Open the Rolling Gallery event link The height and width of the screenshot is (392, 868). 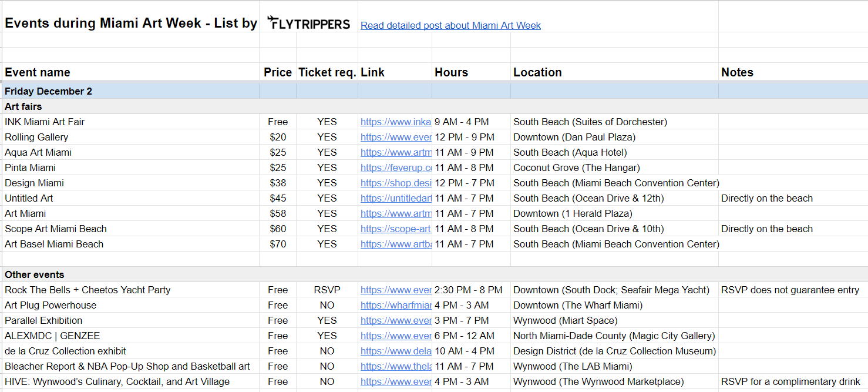click(396, 137)
